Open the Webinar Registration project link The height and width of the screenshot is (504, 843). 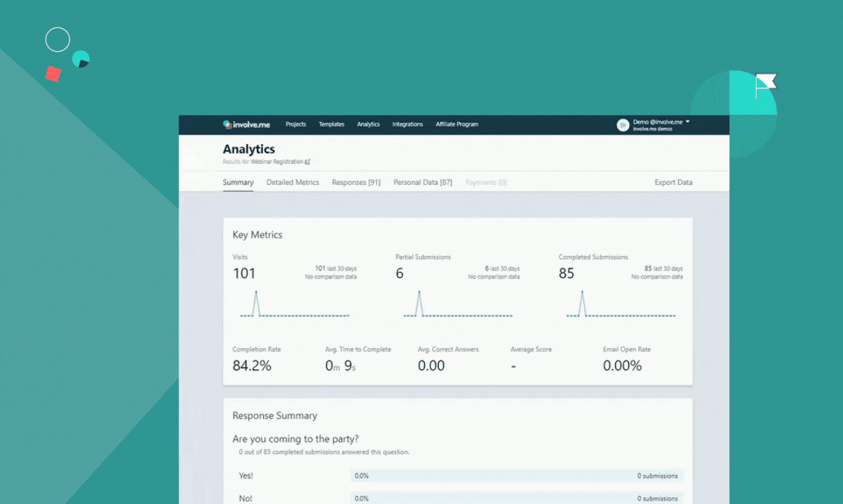(277, 162)
